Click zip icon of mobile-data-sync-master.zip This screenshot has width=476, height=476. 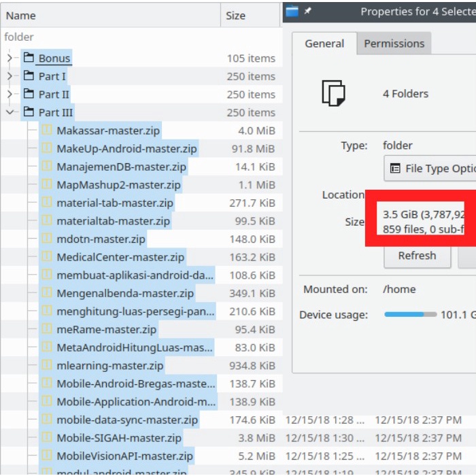pyautogui.click(x=47, y=419)
